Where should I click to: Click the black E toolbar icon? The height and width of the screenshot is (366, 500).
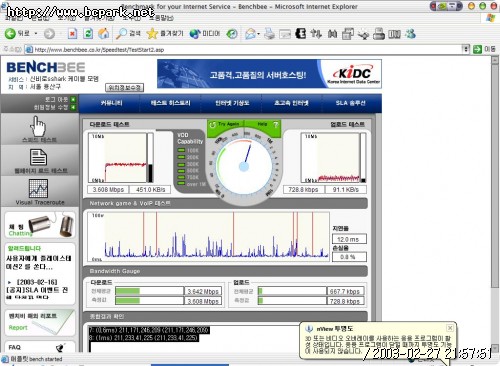(x=301, y=33)
